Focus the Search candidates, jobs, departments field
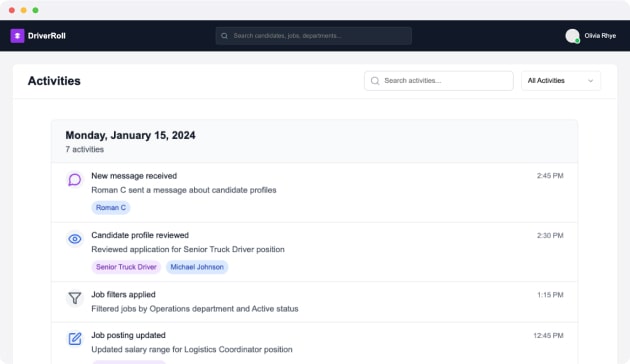The width and height of the screenshot is (630, 364). click(313, 36)
